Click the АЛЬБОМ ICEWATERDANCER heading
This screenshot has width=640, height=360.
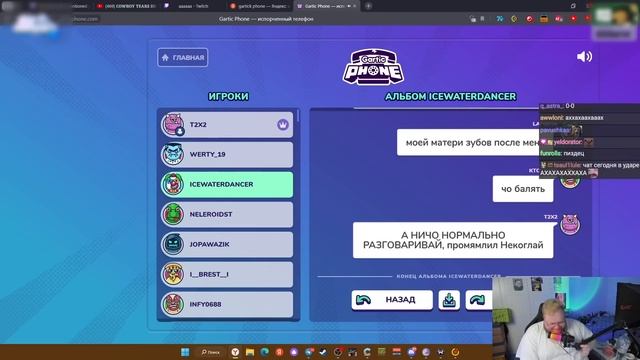(451, 97)
